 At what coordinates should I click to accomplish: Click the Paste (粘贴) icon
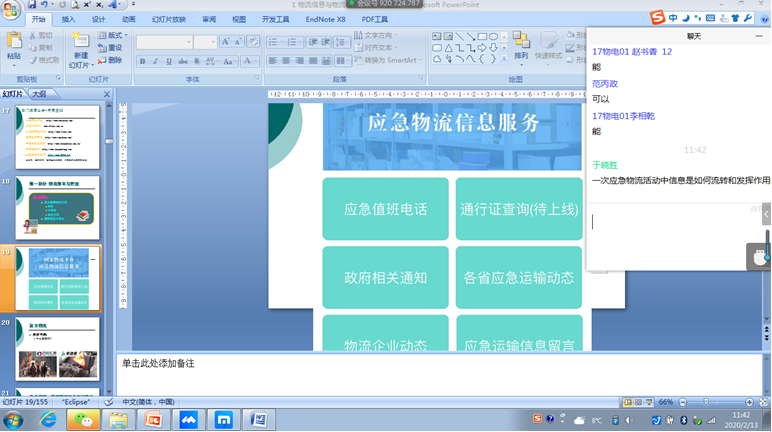tap(14, 43)
